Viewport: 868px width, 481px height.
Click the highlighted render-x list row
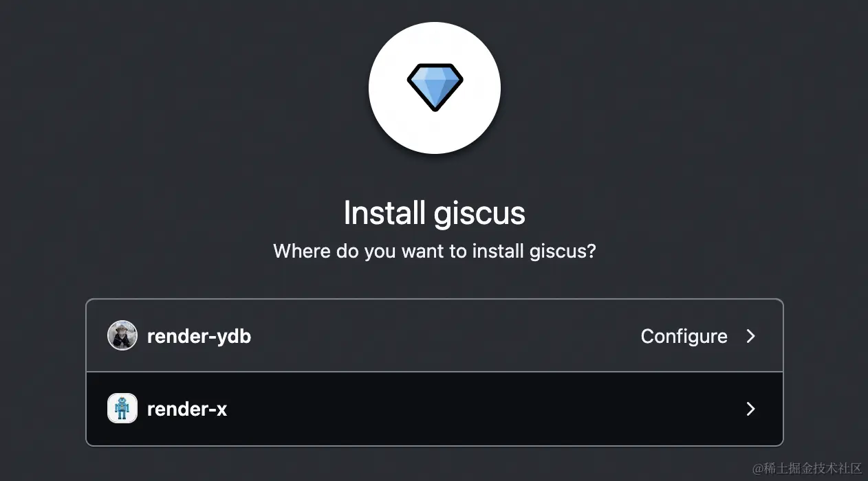tap(435, 409)
